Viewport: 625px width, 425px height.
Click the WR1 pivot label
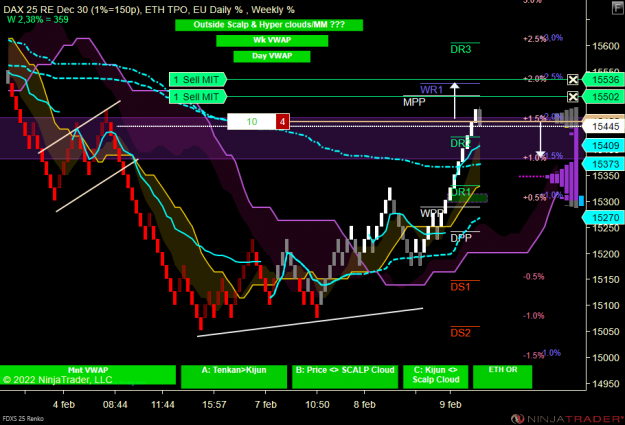[431, 90]
